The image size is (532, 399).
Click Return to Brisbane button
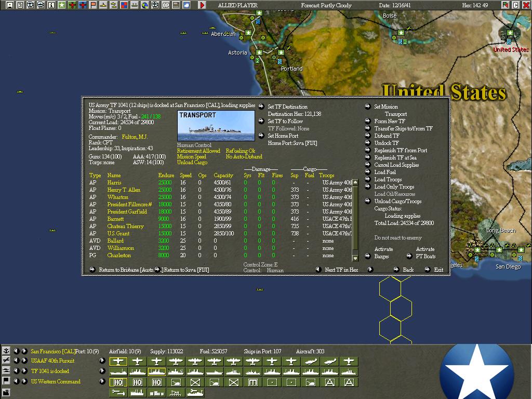[126, 270]
